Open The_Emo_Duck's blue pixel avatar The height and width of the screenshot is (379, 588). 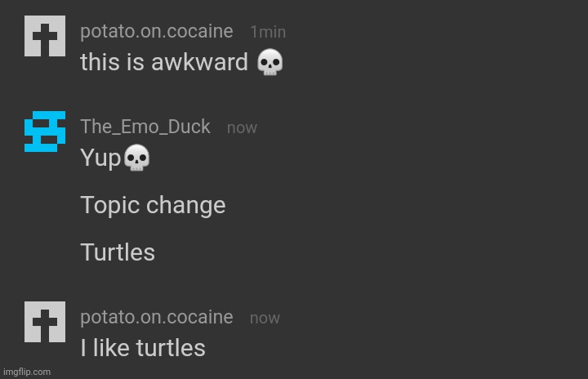(39, 132)
